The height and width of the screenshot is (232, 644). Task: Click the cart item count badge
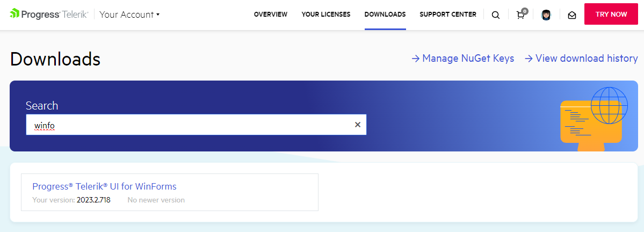524,11
